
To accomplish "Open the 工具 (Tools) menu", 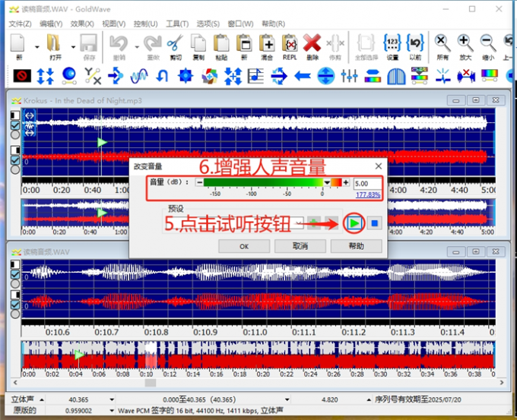I will click(177, 24).
